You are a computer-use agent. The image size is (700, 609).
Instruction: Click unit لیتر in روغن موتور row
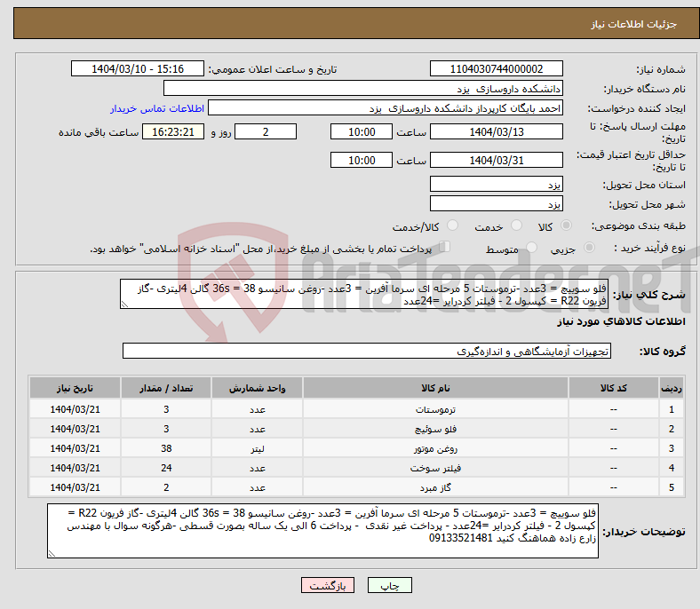(x=257, y=448)
